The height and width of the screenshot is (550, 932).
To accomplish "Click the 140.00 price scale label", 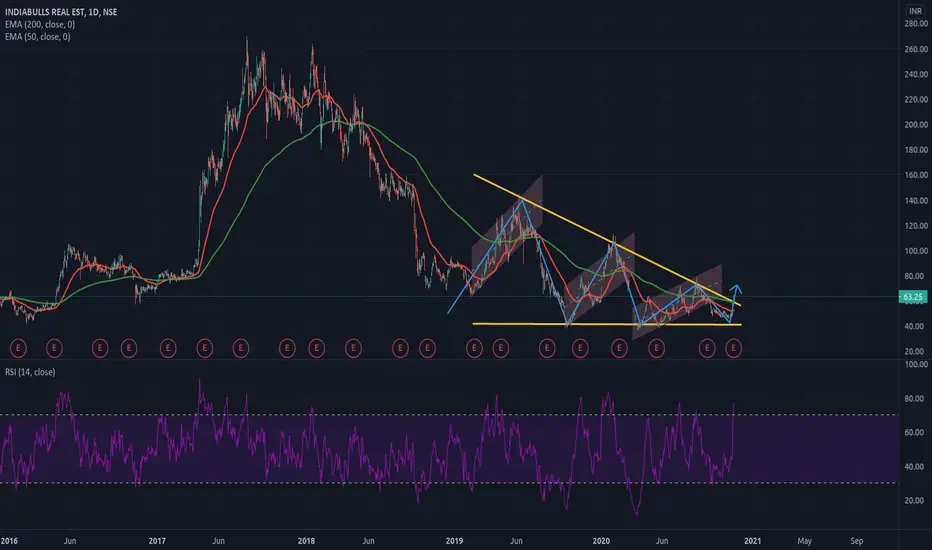I will click(x=916, y=201).
